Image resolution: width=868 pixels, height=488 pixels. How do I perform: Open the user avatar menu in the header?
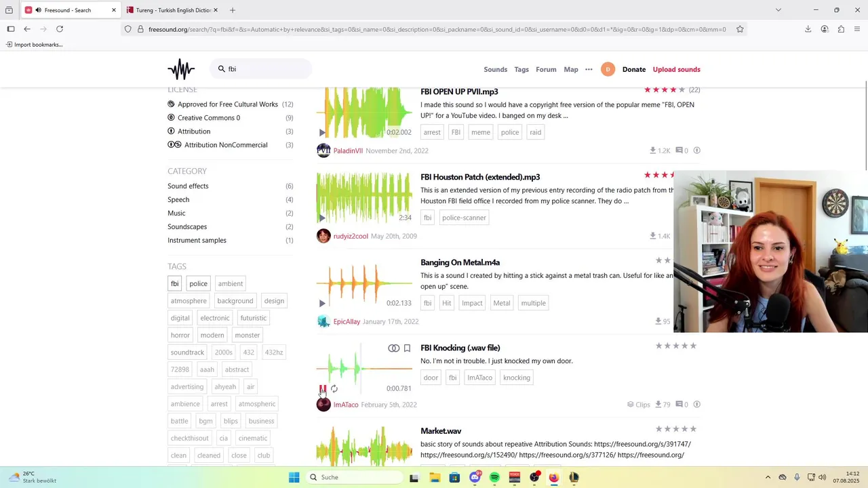coord(608,69)
